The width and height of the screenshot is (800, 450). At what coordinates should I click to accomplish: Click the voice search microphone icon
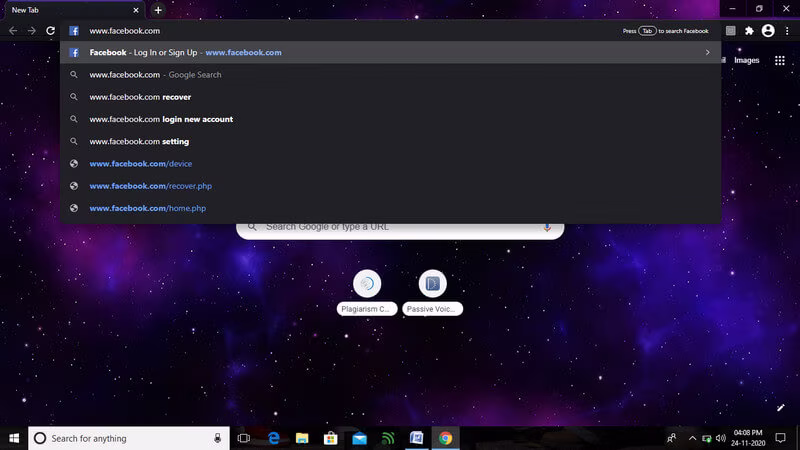547,228
